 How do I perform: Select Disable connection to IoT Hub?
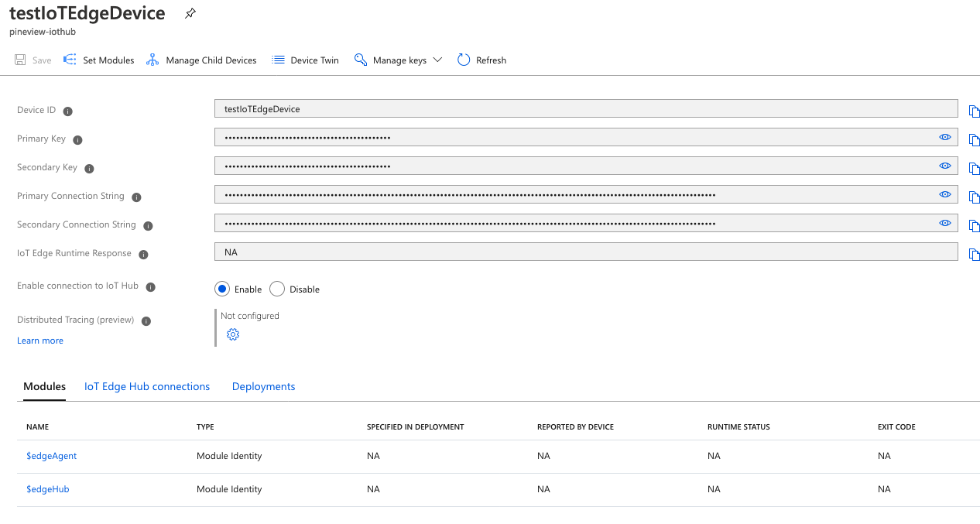(277, 289)
